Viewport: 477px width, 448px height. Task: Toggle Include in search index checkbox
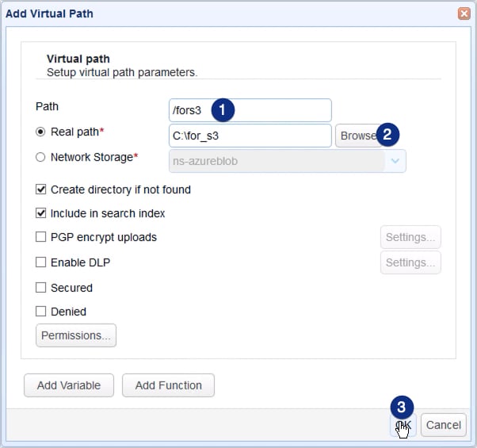click(41, 213)
